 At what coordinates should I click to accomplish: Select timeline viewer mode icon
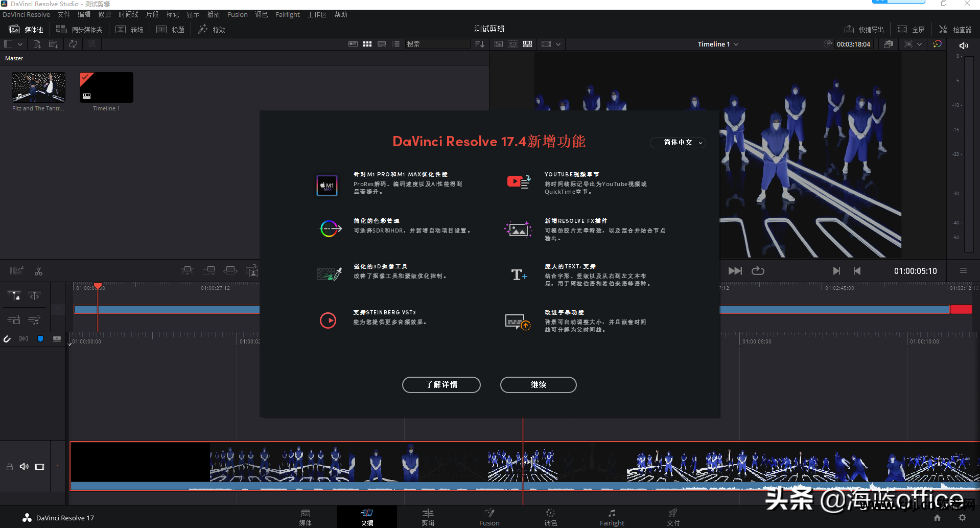pyautogui.click(x=527, y=44)
